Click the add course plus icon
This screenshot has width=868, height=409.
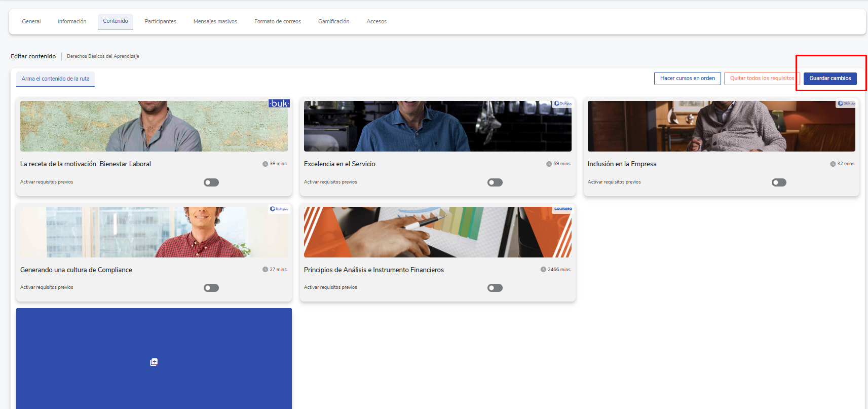[154, 362]
